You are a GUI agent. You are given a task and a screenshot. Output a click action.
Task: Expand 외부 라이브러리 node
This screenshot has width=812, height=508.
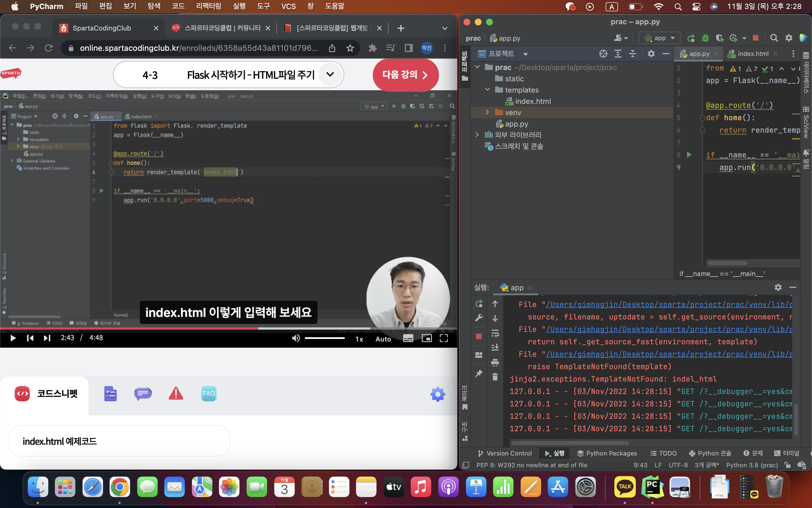477,135
